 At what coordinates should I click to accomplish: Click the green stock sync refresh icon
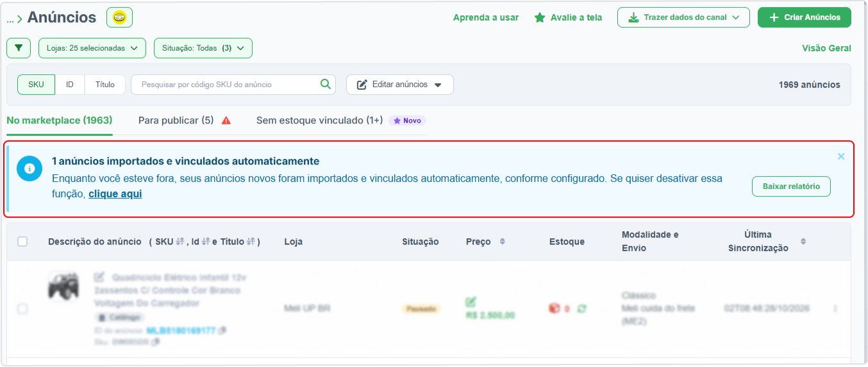[582, 309]
